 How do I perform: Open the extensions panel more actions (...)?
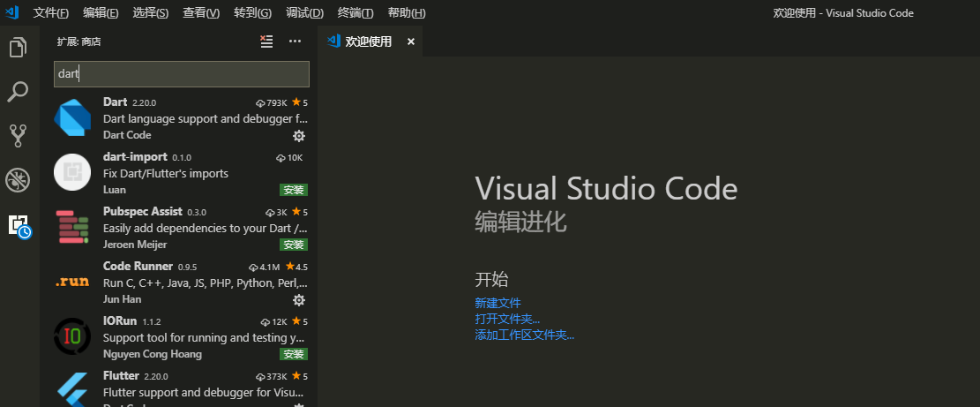pyautogui.click(x=295, y=41)
